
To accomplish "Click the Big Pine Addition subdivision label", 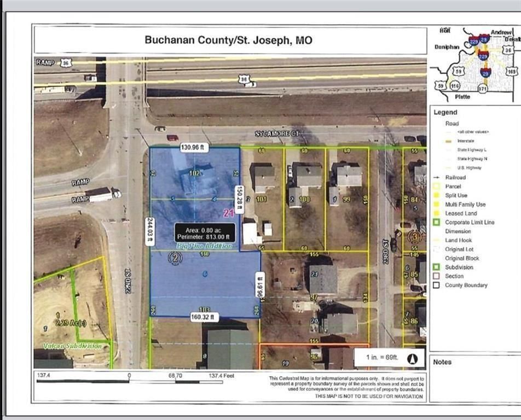I will coord(204,246).
